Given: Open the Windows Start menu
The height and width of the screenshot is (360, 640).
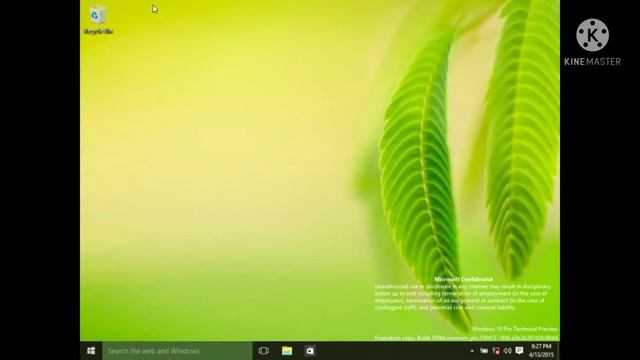Looking at the screenshot, I should [91, 351].
